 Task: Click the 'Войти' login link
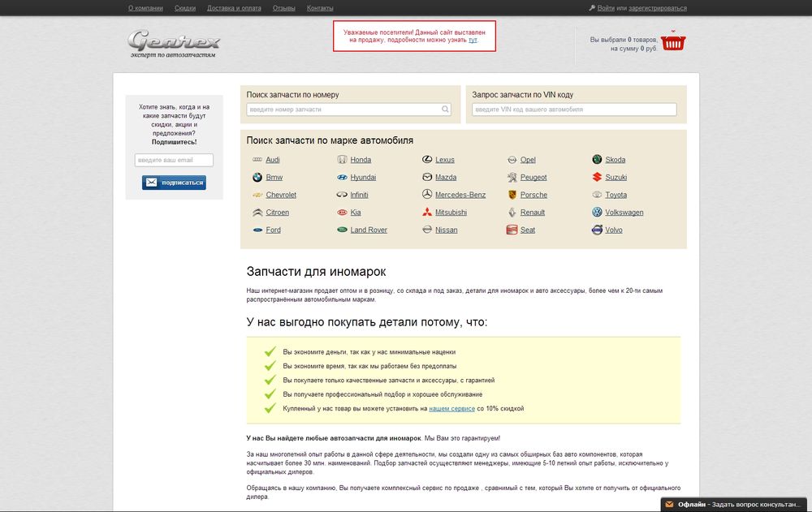[x=606, y=8]
